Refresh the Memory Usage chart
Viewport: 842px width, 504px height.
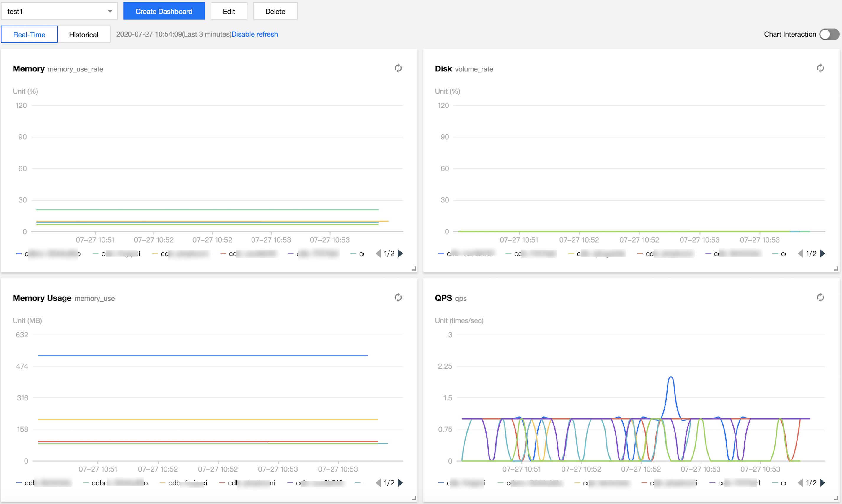(398, 297)
